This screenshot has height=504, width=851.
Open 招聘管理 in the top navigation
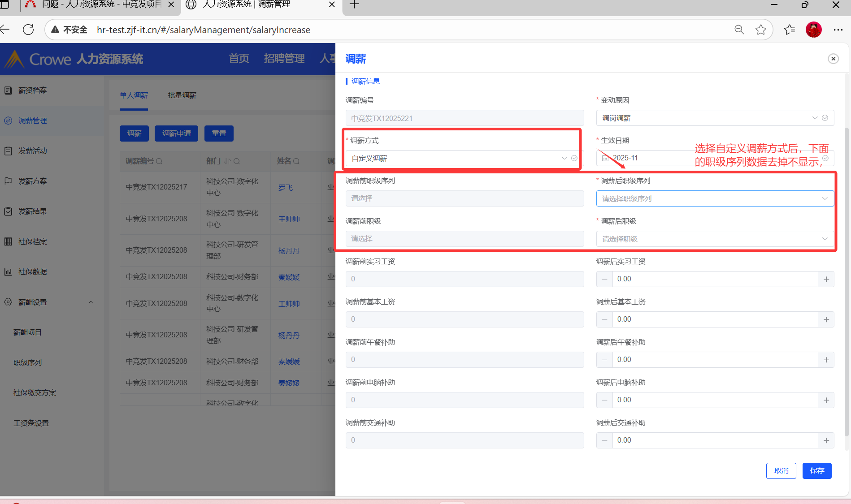pos(284,59)
